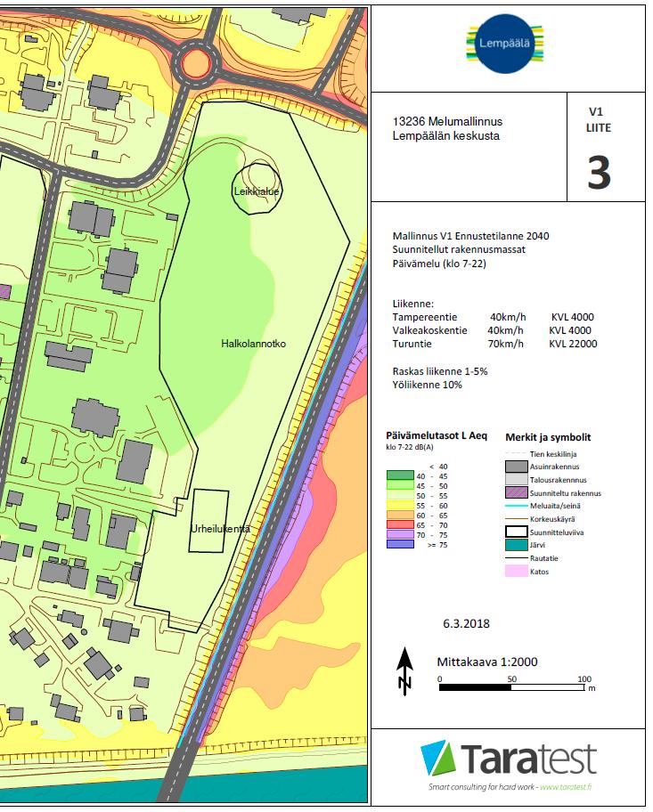The width and height of the screenshot is (653, 812).
Task: Click the 45 - 50 dB color swatch
Action: coord(400,485)
